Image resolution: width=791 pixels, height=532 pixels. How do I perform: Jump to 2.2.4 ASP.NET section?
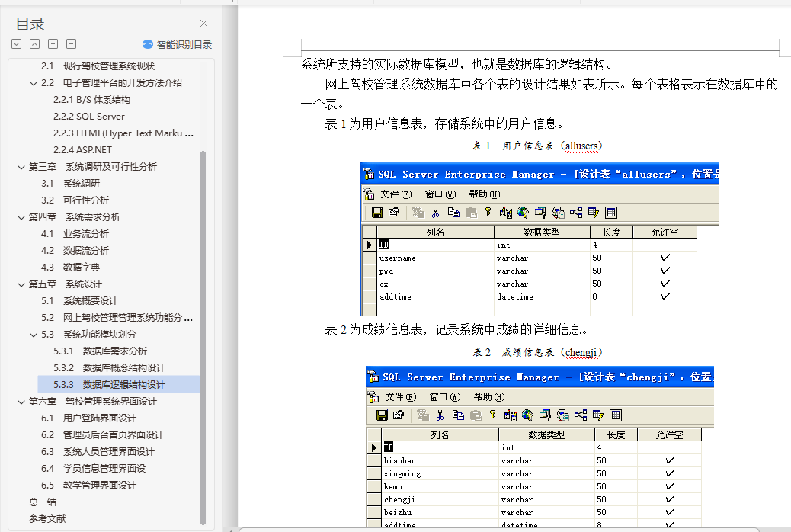(82, 149)
